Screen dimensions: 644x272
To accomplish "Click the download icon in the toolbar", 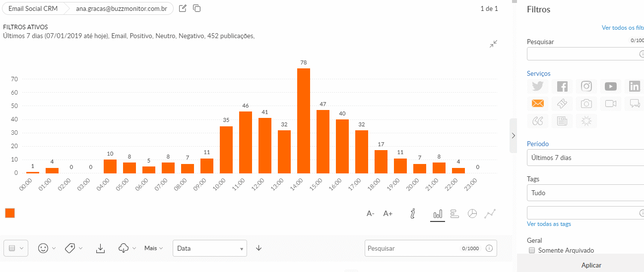I will 100,248.
